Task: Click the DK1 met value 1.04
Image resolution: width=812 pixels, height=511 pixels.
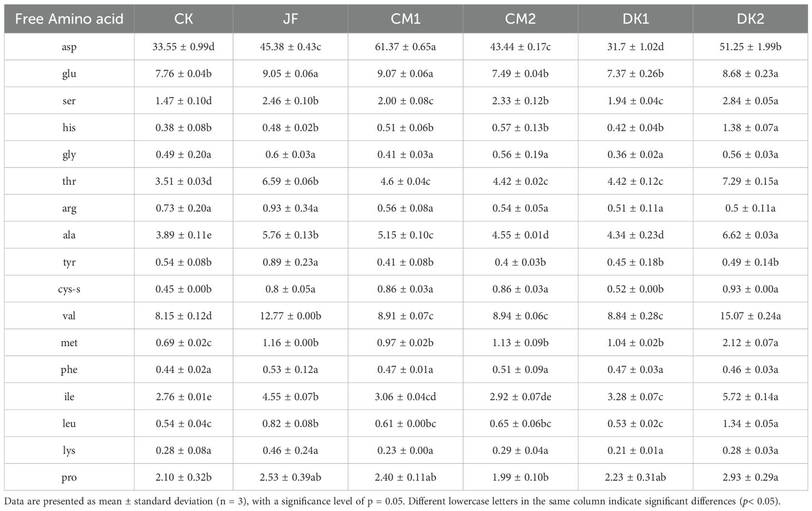Action: 635,342
